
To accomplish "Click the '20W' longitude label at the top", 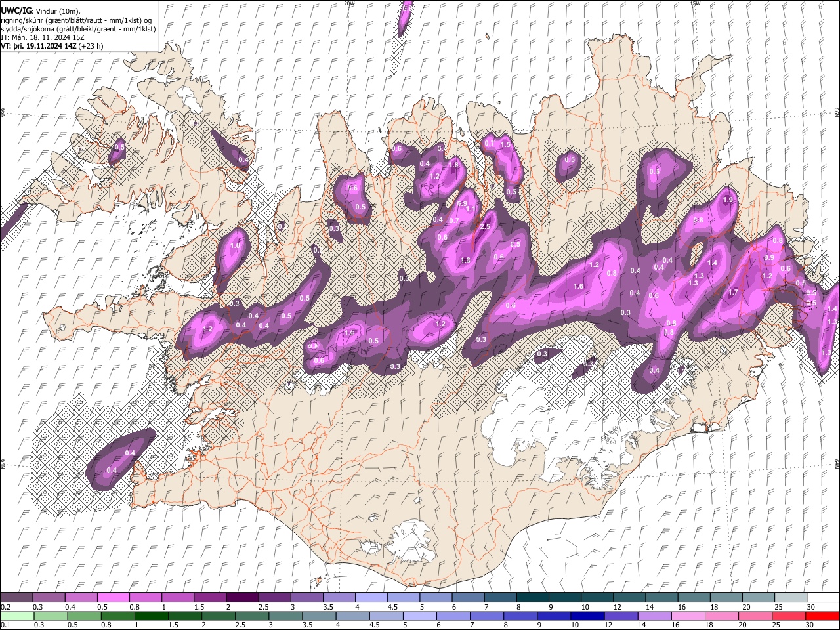I will pos(349,3).
